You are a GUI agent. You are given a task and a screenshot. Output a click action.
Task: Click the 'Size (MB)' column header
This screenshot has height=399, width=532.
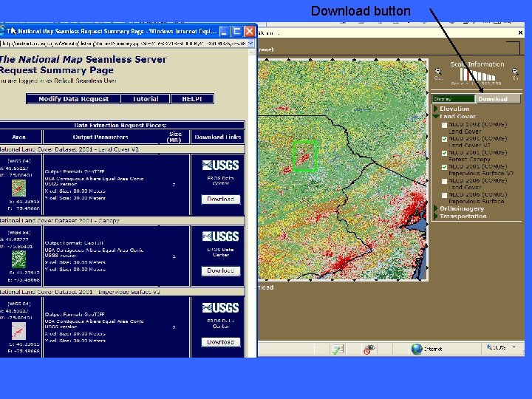coord(174,137)
